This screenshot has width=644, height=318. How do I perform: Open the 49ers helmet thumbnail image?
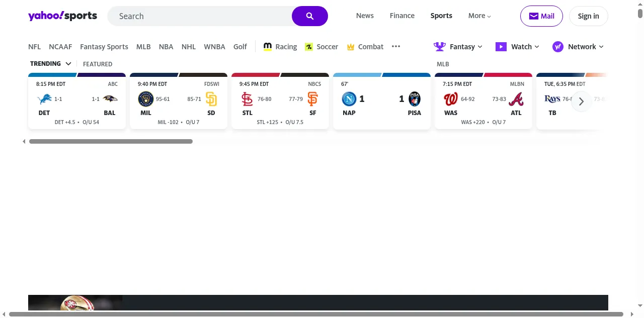75,302
